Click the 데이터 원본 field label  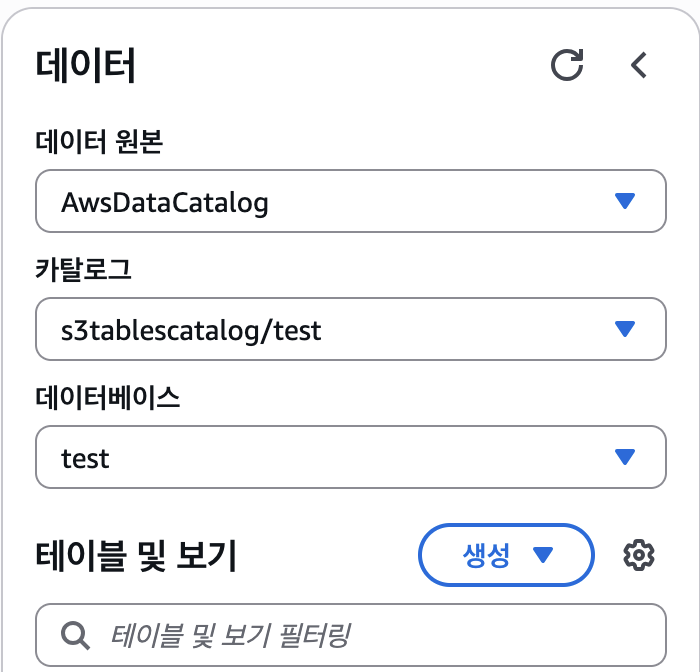[x=99, y=143]
